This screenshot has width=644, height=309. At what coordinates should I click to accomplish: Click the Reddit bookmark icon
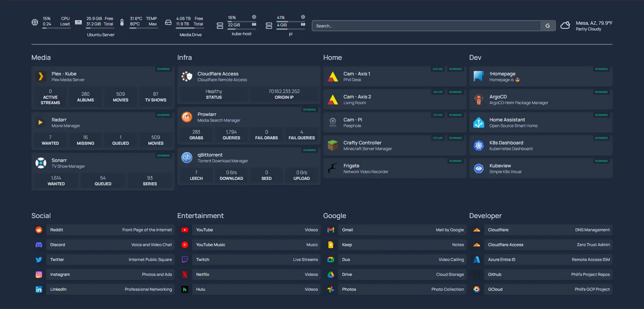click(39, 230)
